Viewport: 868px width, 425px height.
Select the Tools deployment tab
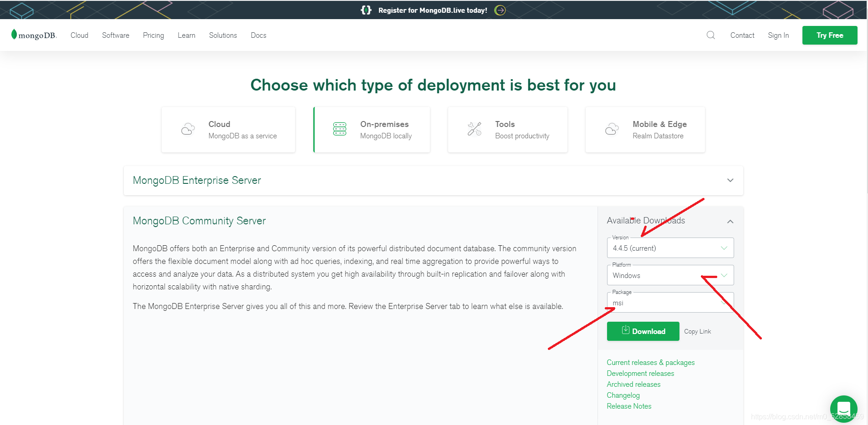(x=508, y=130)
